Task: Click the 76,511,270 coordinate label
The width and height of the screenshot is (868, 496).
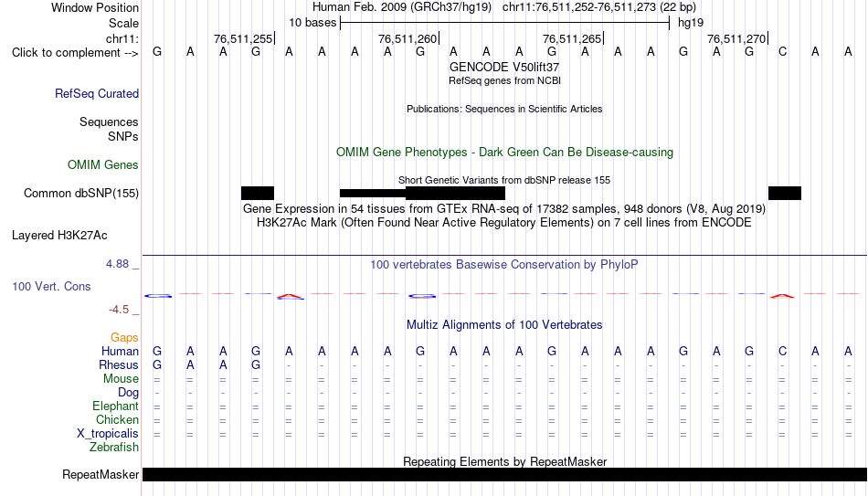Action: coord(736,38)
